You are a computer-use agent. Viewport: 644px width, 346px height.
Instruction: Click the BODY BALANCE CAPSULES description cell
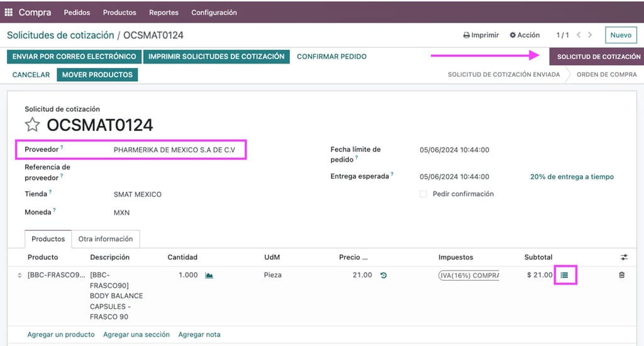[x=116, y=296]
